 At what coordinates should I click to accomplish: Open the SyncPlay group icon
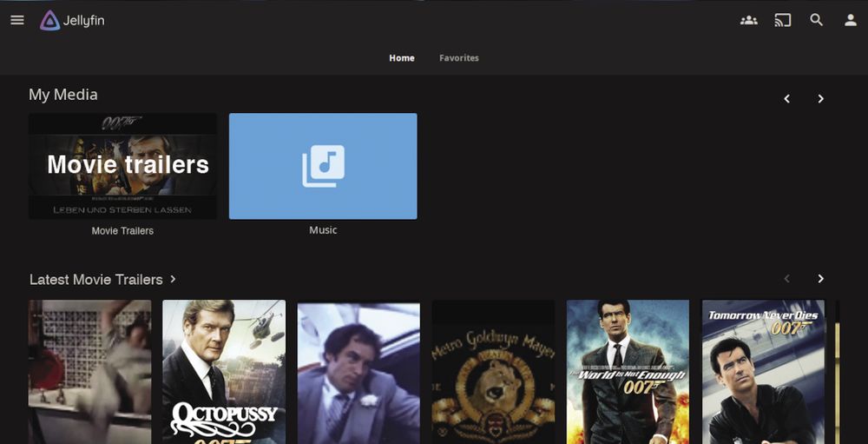pyautogui.click(x=748, y=21)
